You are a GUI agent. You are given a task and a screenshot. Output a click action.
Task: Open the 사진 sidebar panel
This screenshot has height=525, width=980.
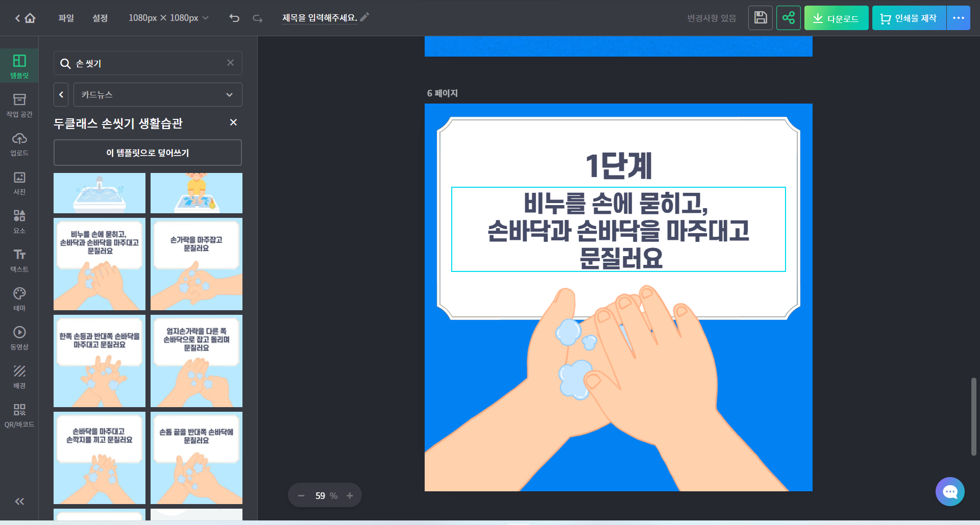19,183
